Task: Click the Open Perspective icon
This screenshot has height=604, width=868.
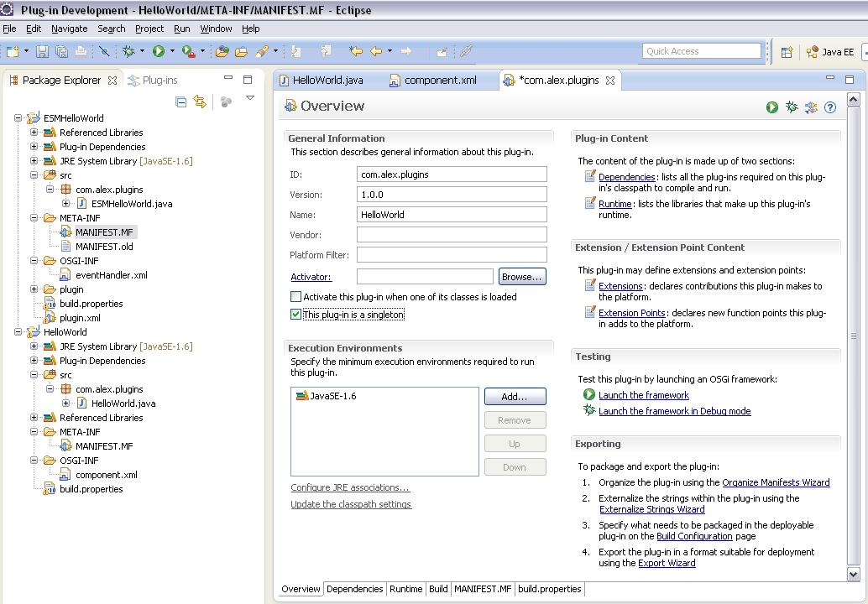Action: click(x=787, y=52)
